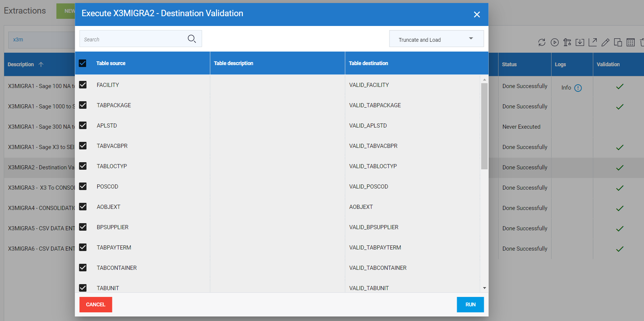Click the duplicate/copy icon in the toolbar
The width and height of the screenshot is (644, 321).
618,43
